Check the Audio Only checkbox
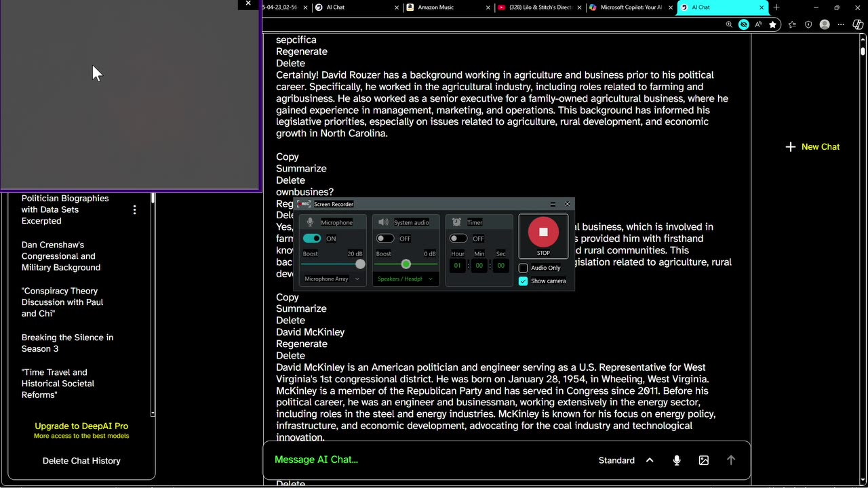Image resolution: width=868 pixels, height=488 pixels. point(523,268)
